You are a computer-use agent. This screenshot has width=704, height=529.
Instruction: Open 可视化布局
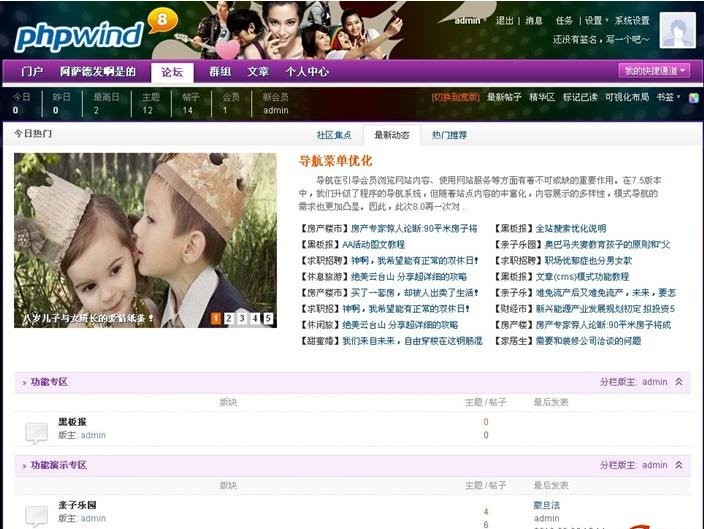click(x=627, y=97)
